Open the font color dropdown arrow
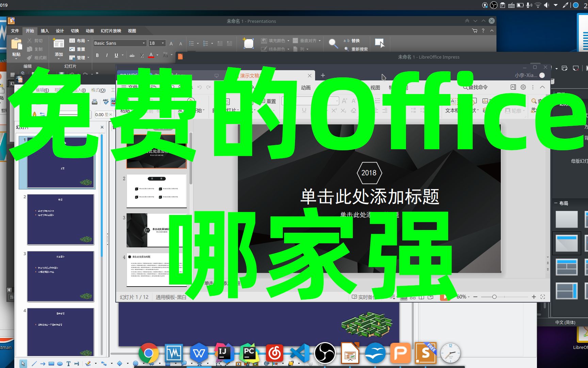This screenshot has width=588, height=368. click(157, 55)
